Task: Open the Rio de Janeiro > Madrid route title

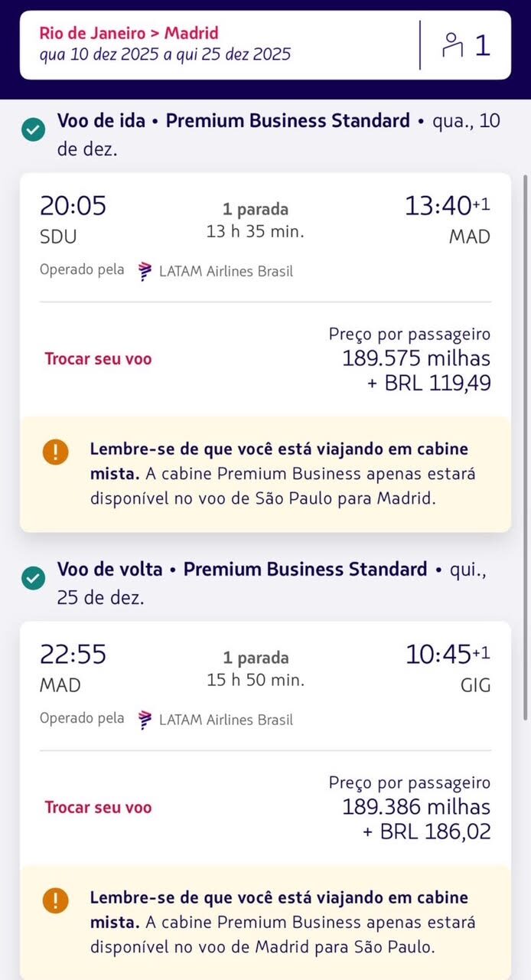Action: coord(129,33)
